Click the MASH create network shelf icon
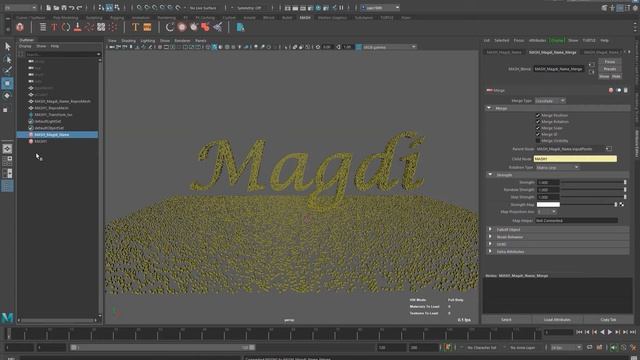This screenshot has height=360, width=640. pos(20,27)
